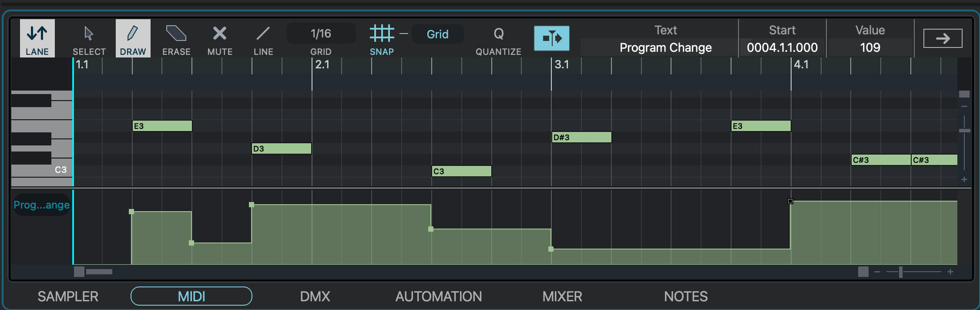The height and width of the screenshot is (310, 980).
Task: Activate the Draw pencil tool
Action: click(133, 39)
